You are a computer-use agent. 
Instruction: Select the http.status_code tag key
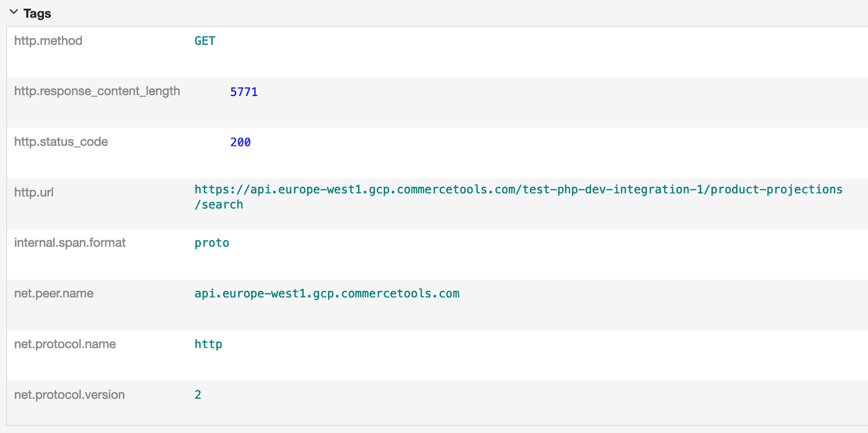[61, 142]
